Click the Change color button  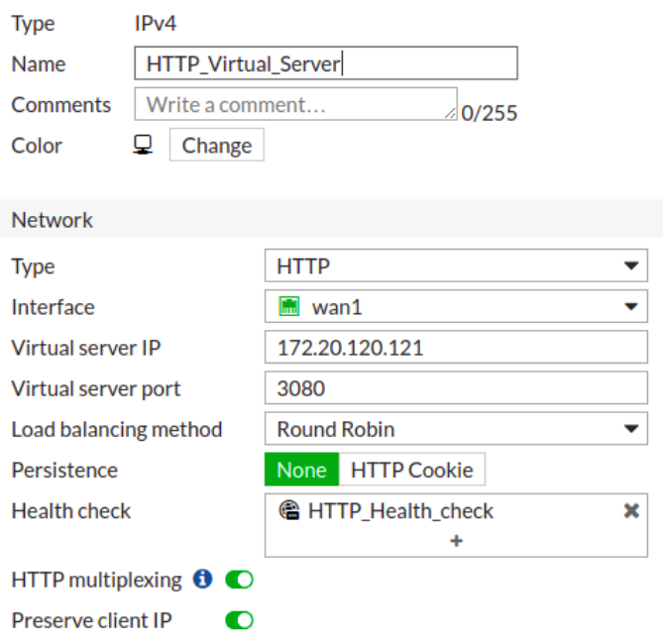click(x=217, y=145)
